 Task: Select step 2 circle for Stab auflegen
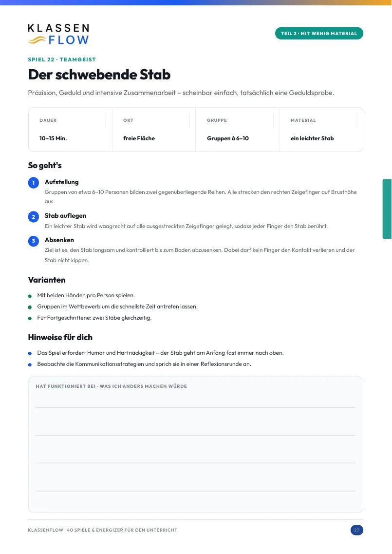[34, 217]
